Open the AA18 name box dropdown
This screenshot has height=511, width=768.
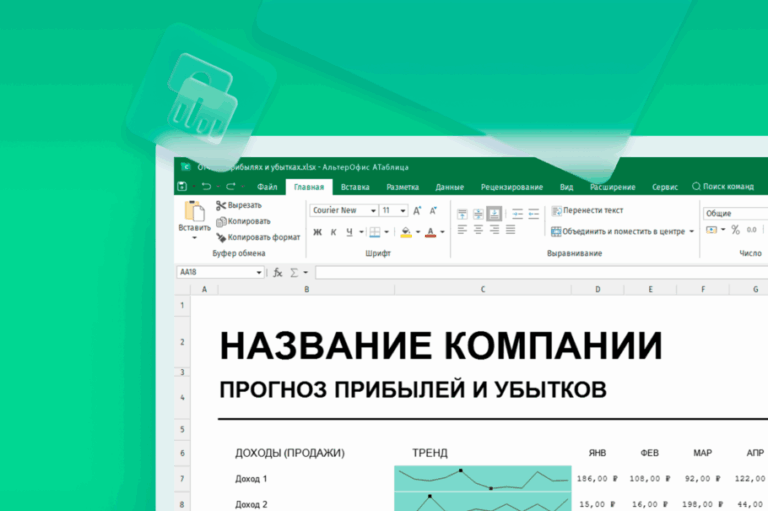pyautogui.click(x=259, y=272)
